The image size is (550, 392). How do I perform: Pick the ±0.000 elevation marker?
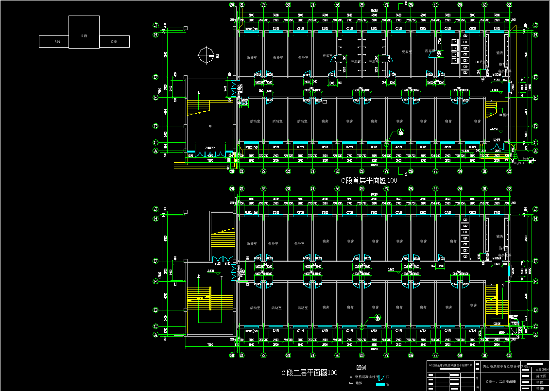494,91
